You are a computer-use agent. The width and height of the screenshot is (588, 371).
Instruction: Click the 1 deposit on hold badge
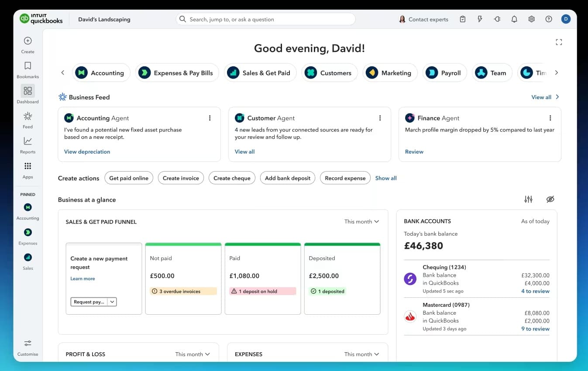[263, 291]
